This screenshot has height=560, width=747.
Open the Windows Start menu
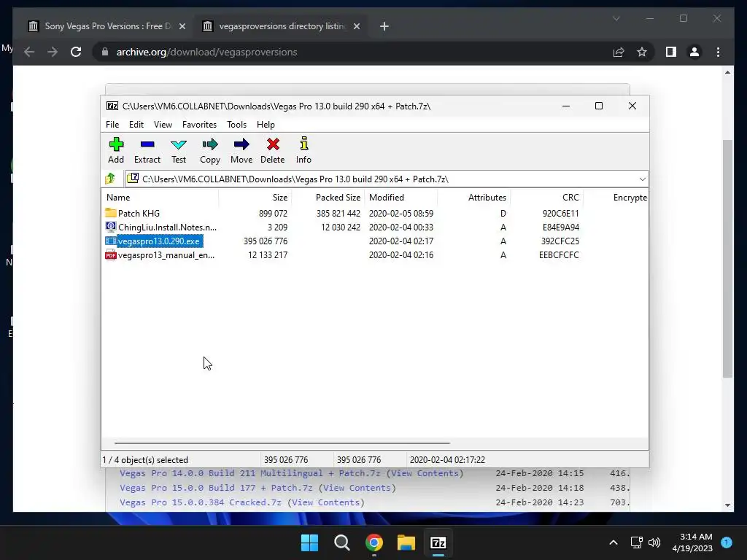click(309, 542)
